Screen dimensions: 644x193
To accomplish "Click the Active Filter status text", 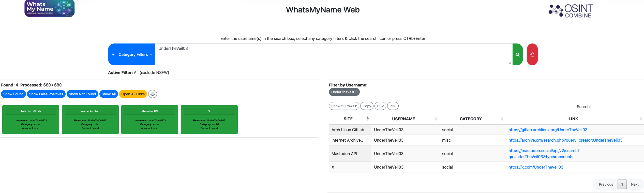I will (139, 72).
